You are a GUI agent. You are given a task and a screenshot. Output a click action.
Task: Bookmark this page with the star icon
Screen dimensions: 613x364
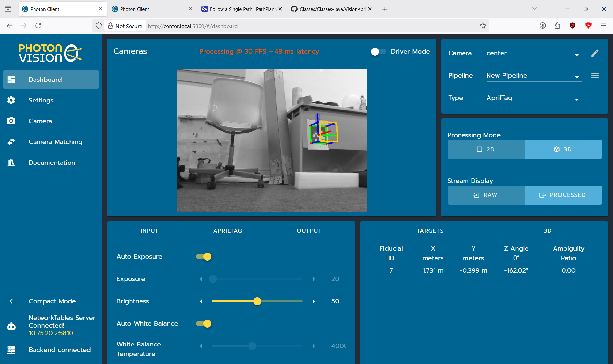tap(483, 26)
